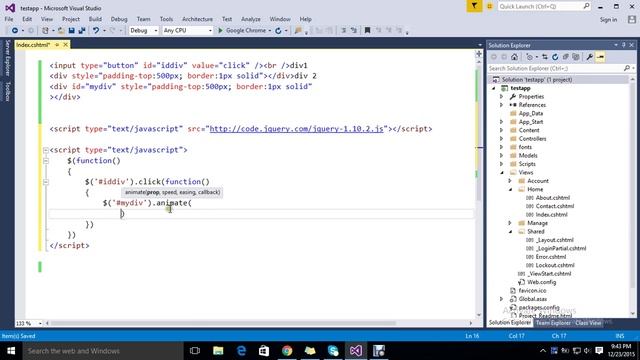Open Visual Studio from the Windows taskbar
Image resolution: width=640 pixels, height=360 pixels.
coord(356,351)
